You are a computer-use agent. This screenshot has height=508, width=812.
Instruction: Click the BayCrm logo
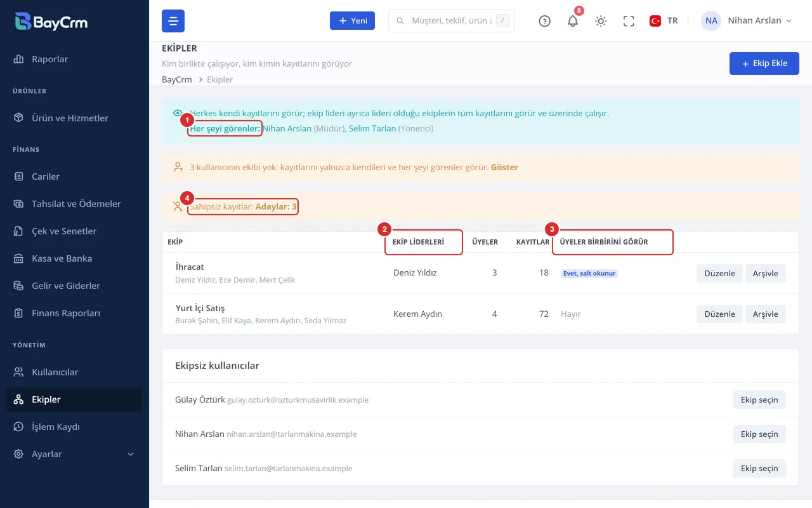coord(51,22)
